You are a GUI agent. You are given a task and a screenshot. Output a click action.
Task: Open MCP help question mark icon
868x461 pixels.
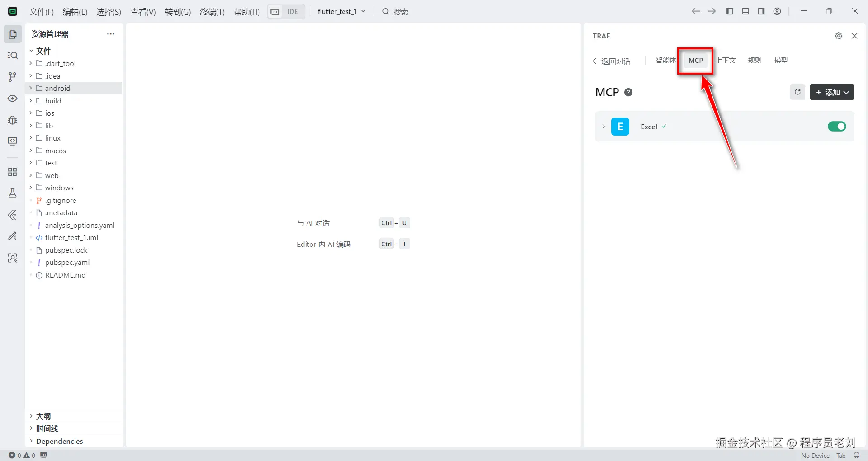[628, 92]
